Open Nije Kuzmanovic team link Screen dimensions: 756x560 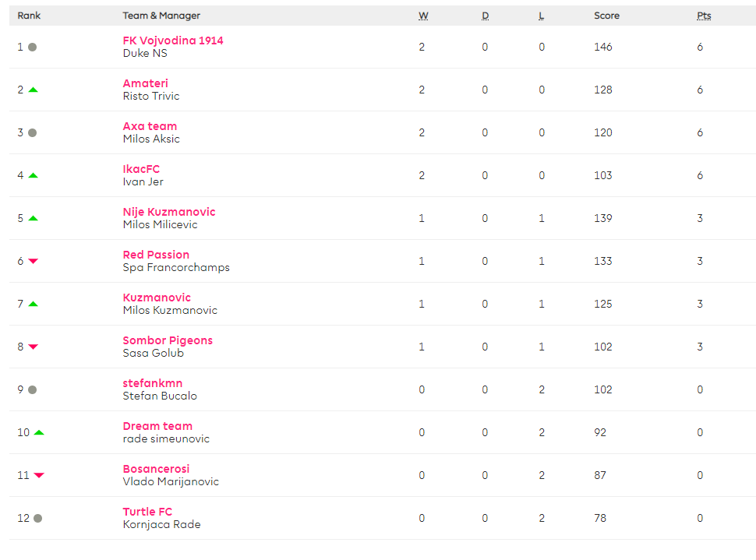[169, 212]
